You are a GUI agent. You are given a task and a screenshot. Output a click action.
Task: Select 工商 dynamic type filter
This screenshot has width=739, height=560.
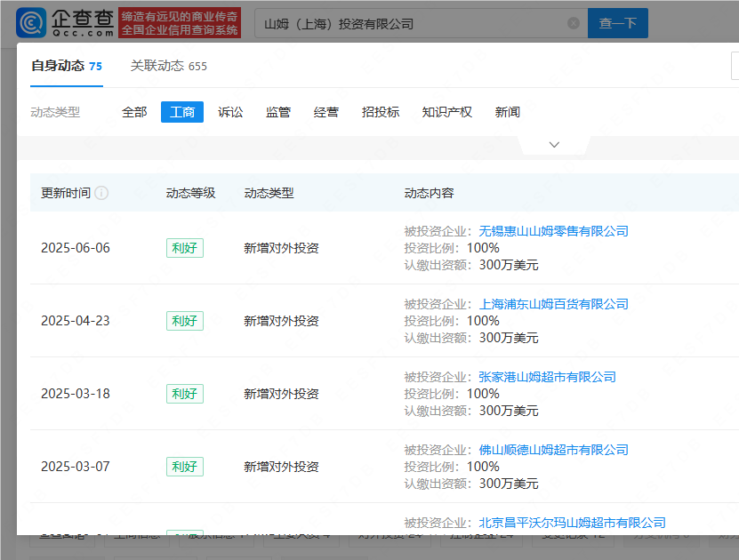coord(182,112)
